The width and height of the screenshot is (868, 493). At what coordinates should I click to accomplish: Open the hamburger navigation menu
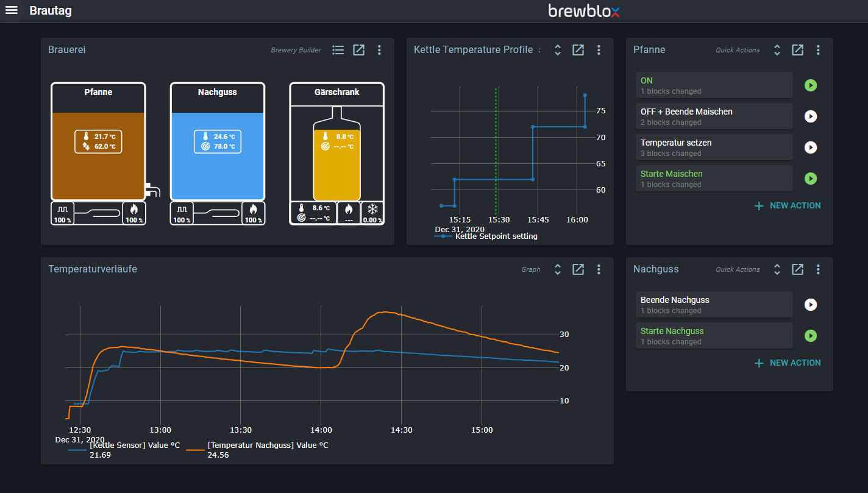(x=12, y=10)
